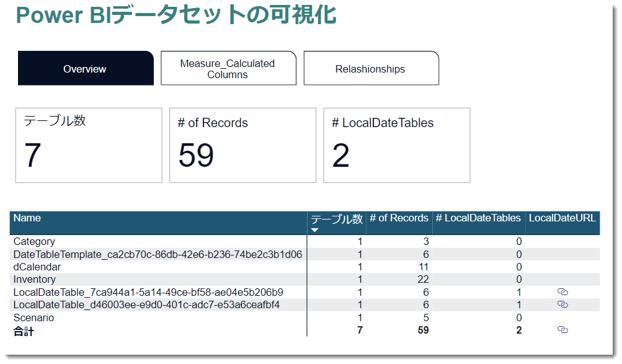Screen dimensions: 622x364
Task: Select the dCalendar row name
Action: 37,267
